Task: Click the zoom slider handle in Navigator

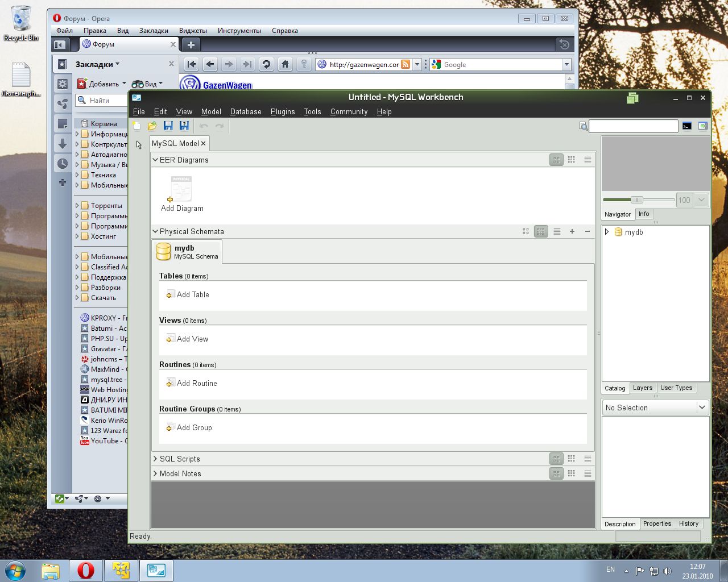Action: click(637, 199)
